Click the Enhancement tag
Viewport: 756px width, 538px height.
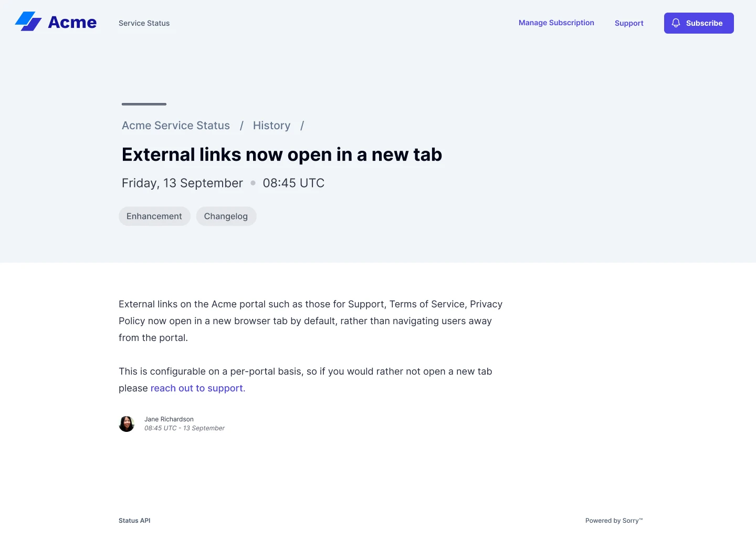[x=154, y=216]
